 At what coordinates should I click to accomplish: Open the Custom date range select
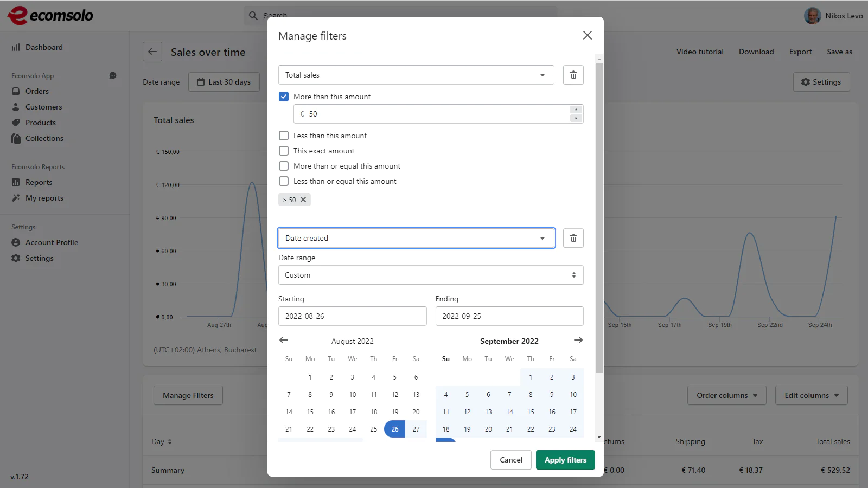(x=431, y=275)
